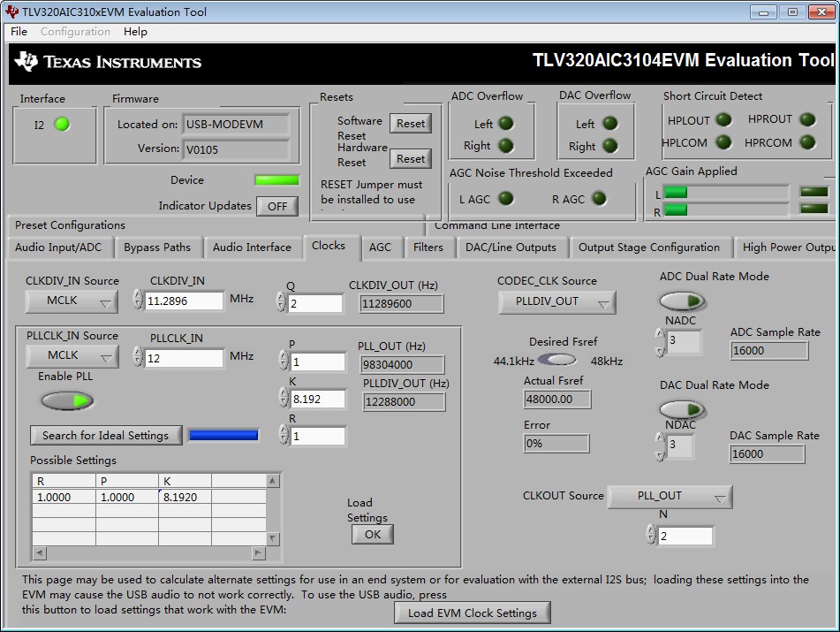Click the HPROUT short circuit LED
This screenshot has height=632, width=840.
click(x=807, y=119)
